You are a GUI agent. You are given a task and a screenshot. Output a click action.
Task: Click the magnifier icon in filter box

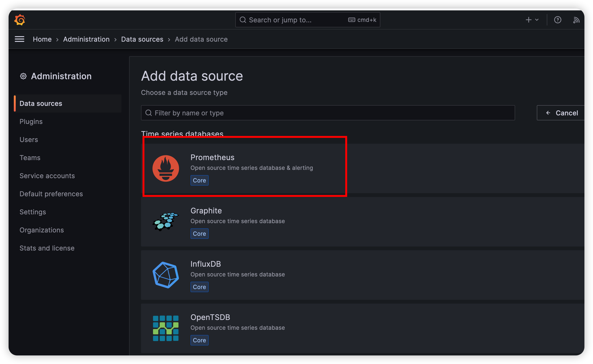[149, 113]
